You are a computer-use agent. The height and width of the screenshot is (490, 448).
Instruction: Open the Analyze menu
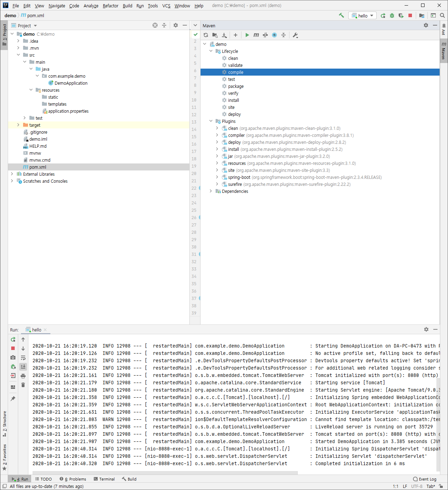91,6
